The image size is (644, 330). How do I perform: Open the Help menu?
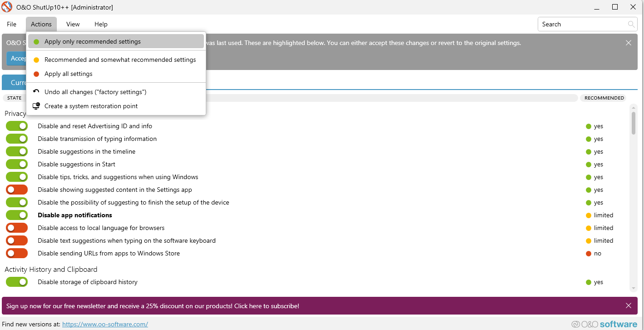tap(101, 24)
